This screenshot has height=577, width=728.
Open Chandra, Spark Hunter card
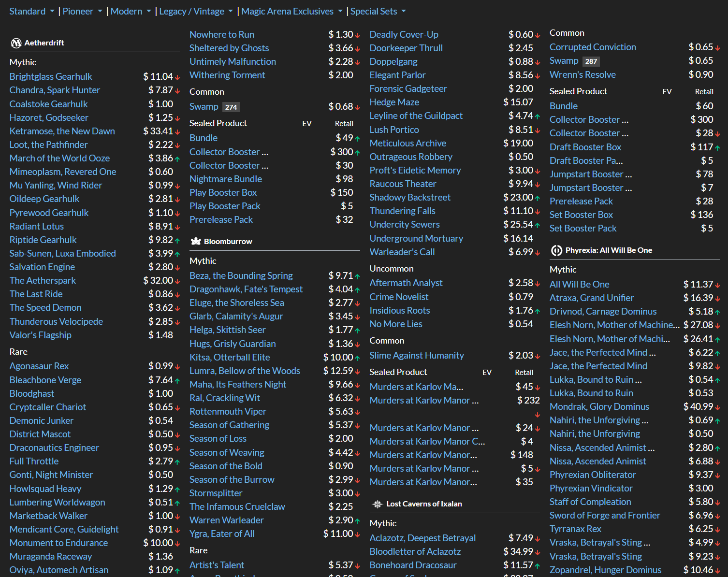(55, 90)
